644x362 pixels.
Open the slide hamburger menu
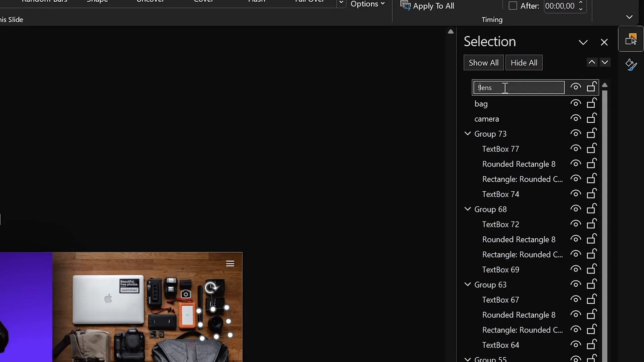230,263
